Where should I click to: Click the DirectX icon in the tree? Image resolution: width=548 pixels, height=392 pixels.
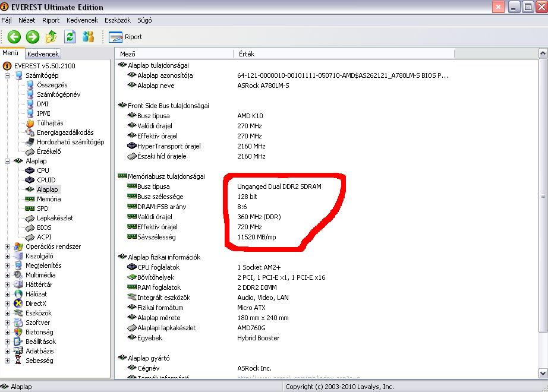coord(18,304)
